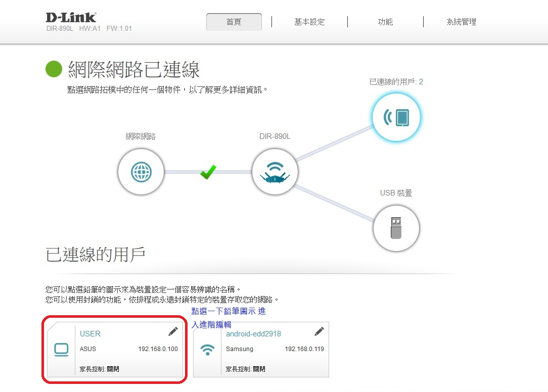Expand the 功能 features menu
548x392 pixels.
[385, 22]
